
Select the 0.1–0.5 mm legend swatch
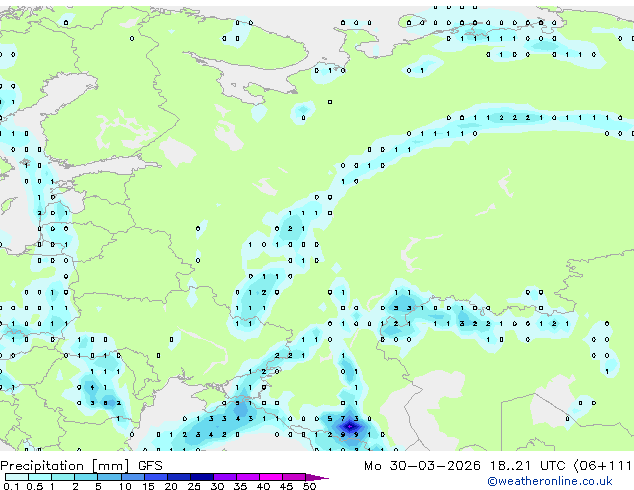click(x=17, y=477)
